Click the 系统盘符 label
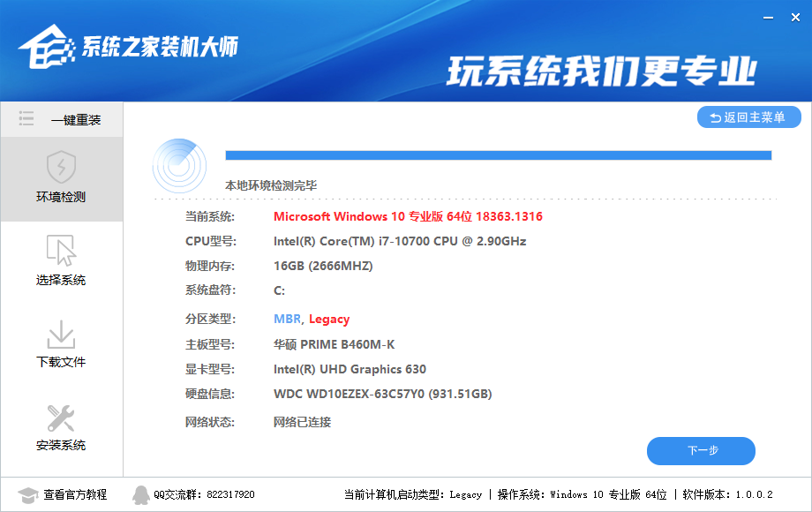Screen dimensions: 812x512 (x=210, y=290)
